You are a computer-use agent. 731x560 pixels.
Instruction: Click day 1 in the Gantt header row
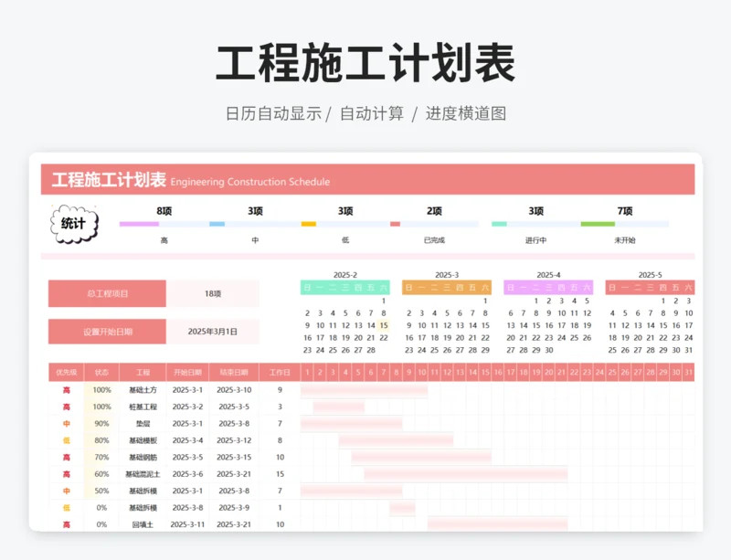click(x=307, y=372)
